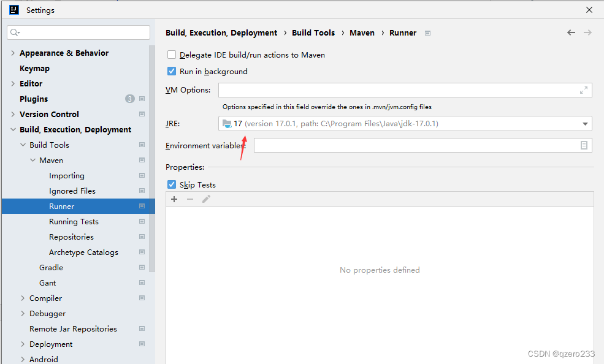
Task: Click the project icon next to Plugins
Action: (x=142, y=99)
